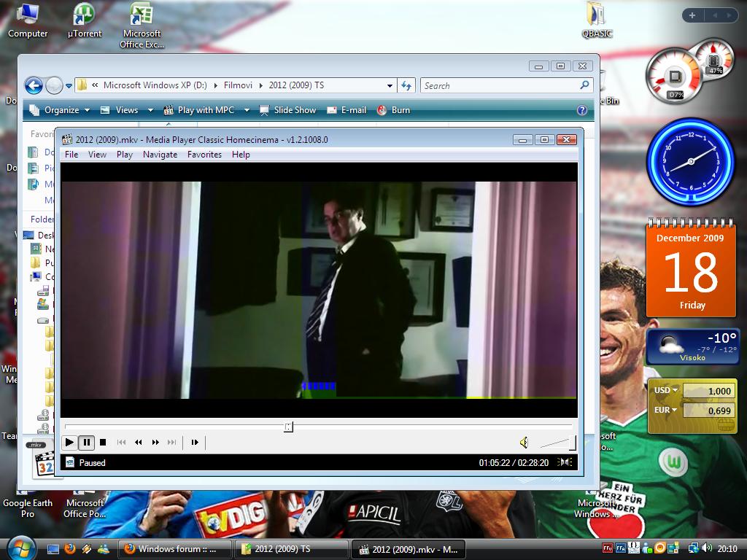The image size is (747, 560).
Task: Click the Views button in Explorer toolbar
Action: (x=120, y=110)
